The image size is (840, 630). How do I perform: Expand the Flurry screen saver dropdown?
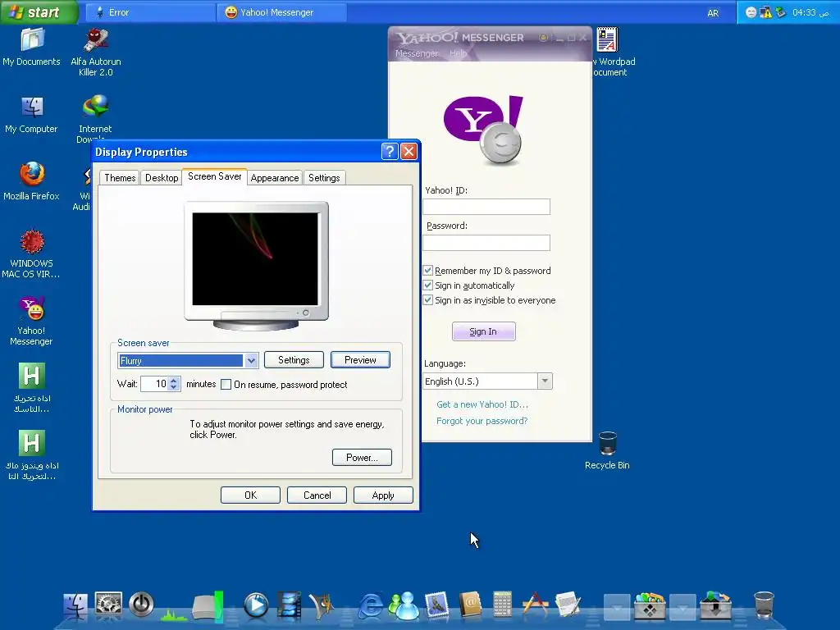coord(251,361)
